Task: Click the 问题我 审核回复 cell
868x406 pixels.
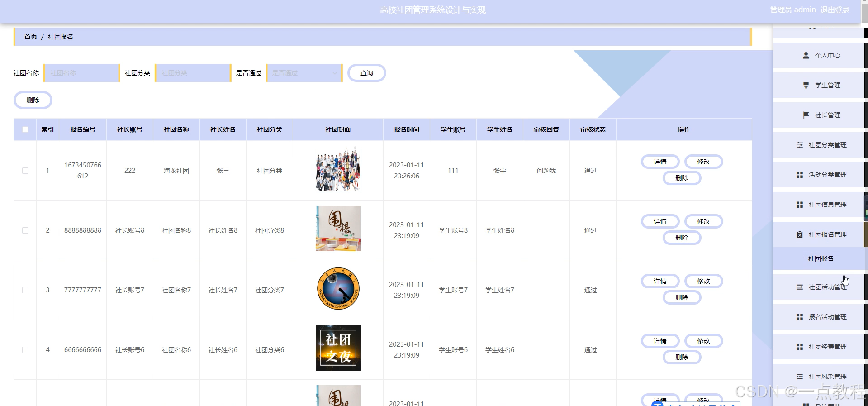Action: (546, 171)
